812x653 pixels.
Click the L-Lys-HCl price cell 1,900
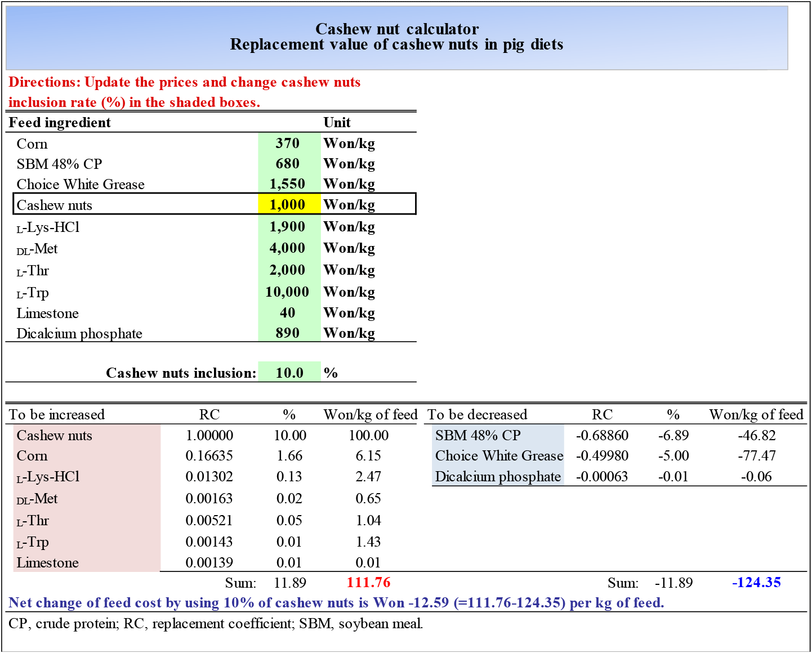click(288, 227)
